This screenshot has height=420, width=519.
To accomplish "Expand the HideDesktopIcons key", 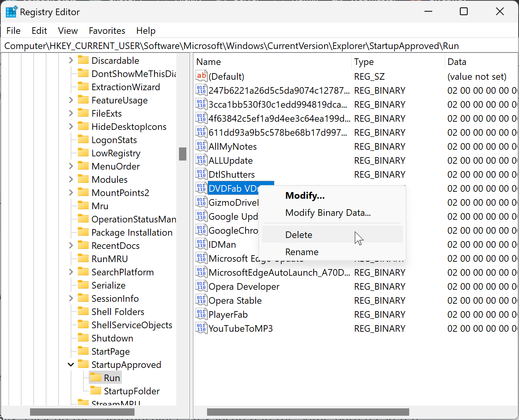I will pos(71,126).
